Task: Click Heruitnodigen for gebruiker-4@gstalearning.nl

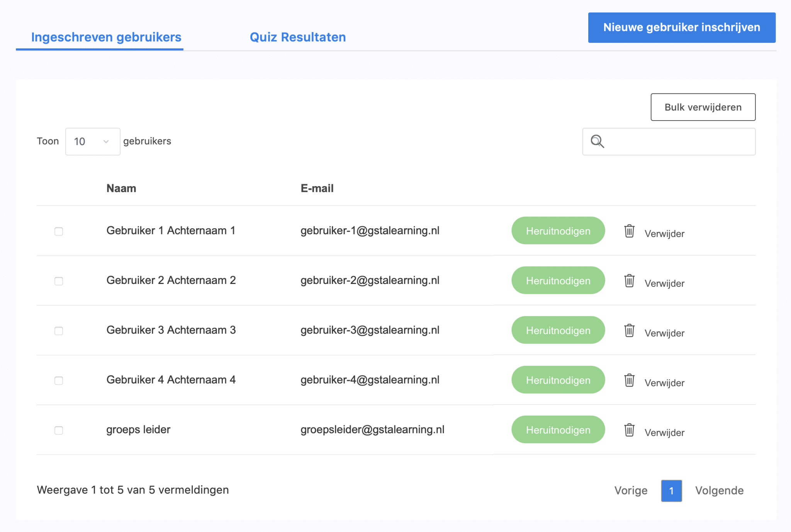Action: click(x=558, y=380)
